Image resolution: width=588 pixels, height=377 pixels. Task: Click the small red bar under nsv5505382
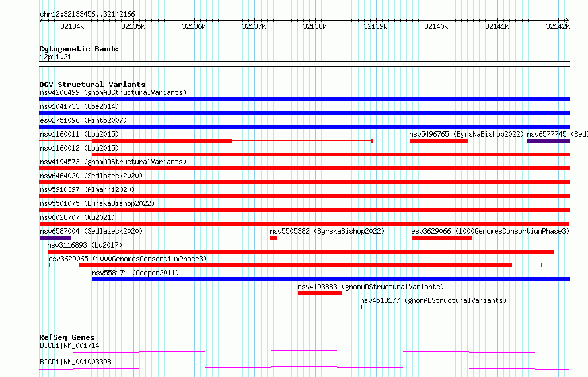pyautogui.click(x=274, y=238)
